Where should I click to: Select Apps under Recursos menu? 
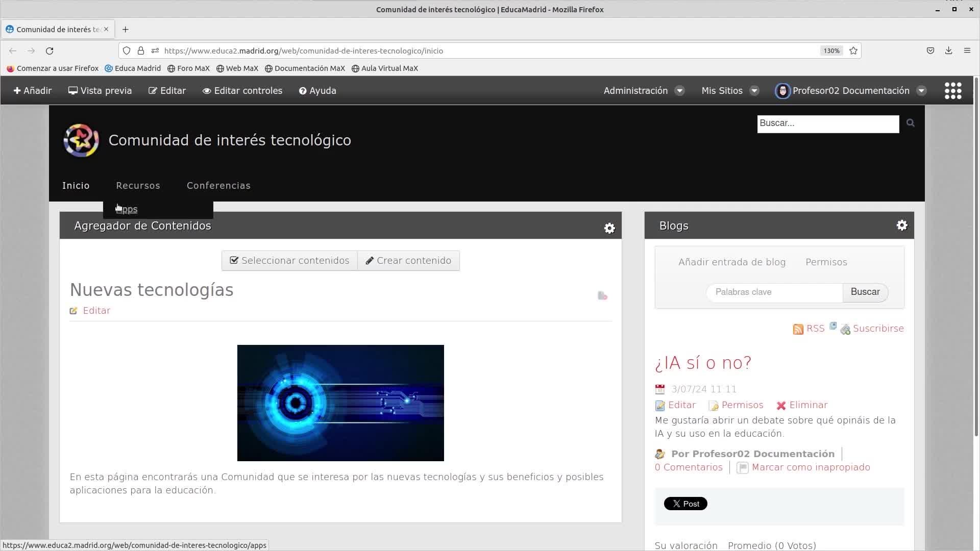point(127,209)
